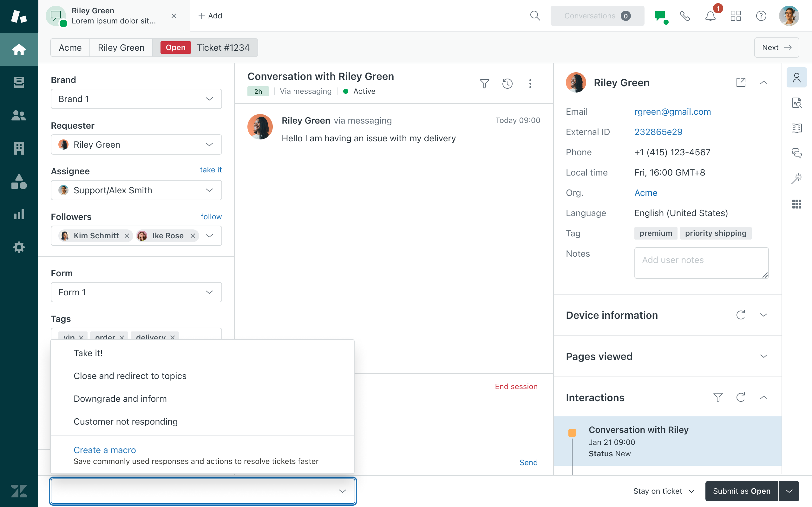Open the Knowledge book icon in sidebar
The image size is (812, 507).
point(796,128)
